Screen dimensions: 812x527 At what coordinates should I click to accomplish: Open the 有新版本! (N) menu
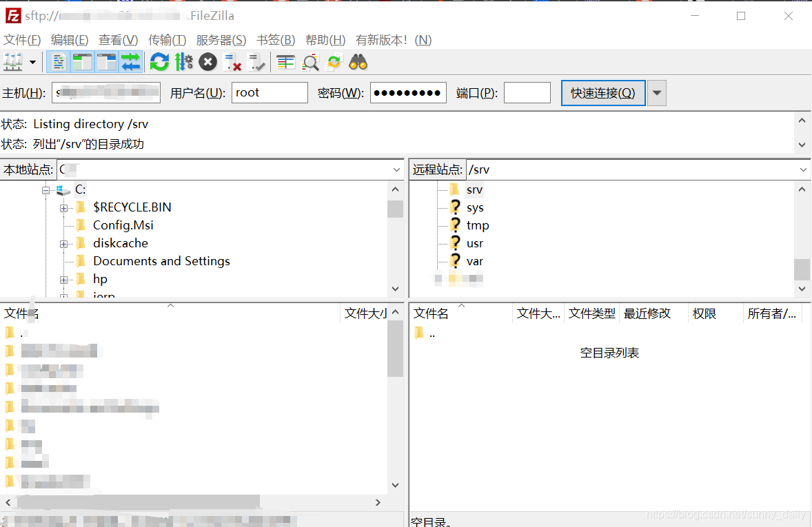(x=394, y=40)
